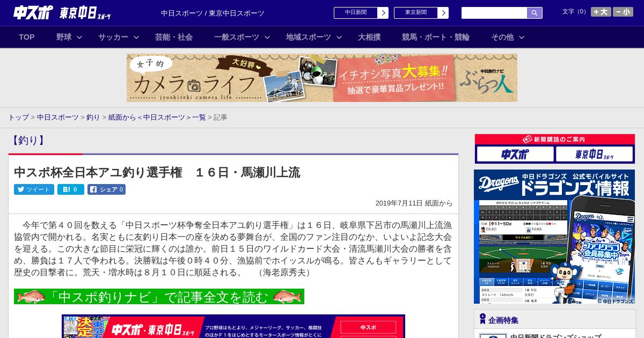
Task: Focus the header search input field
Action: pyautogui.click(x=494, y=13)
